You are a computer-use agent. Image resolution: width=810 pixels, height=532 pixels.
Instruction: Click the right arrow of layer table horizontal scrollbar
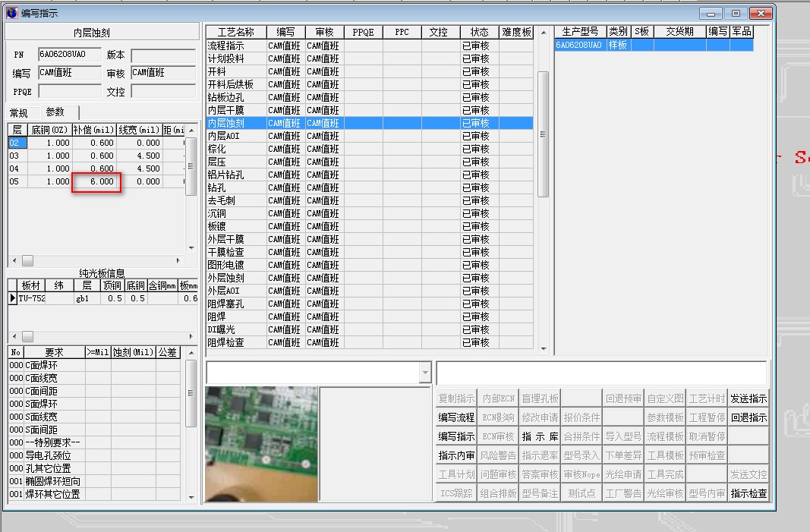178,260
